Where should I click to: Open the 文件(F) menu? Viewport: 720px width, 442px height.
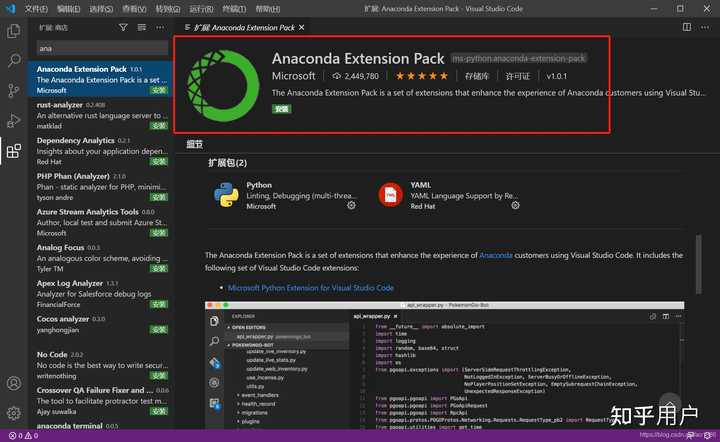click(x=37, y=8)
